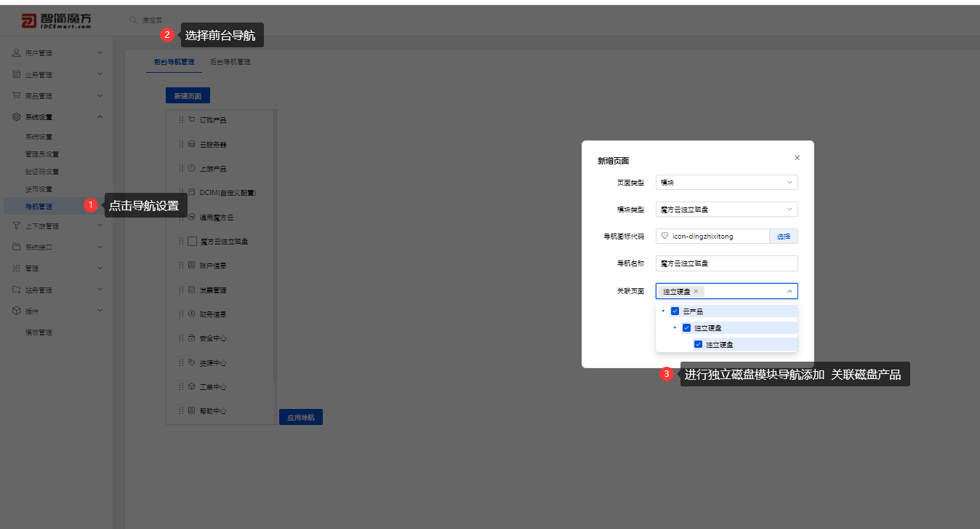Viewport: 980px width, 529px height.
Task: Click the lock icon beside 安全中心
Action: [192, 338]
